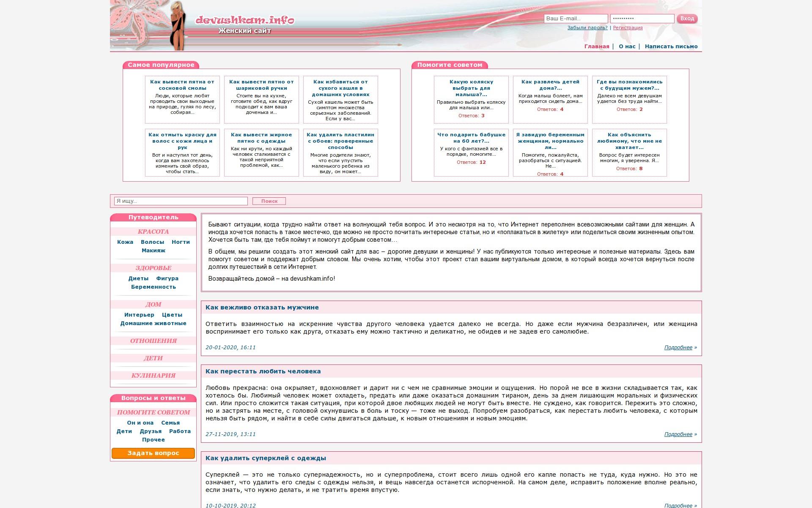Open the Написать письмо menu item
Image resolution: width=812 pixels, height=508 pixels.
point(671,47)
